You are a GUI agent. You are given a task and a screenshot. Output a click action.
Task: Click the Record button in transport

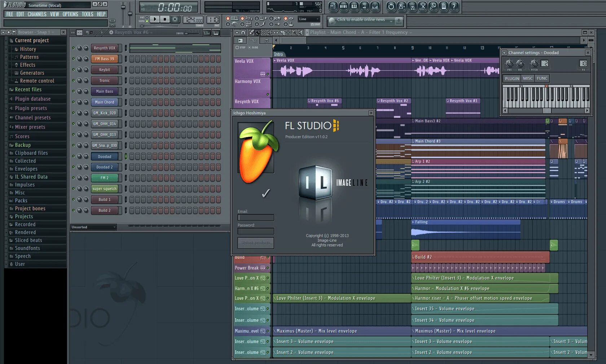pos(175,19)
